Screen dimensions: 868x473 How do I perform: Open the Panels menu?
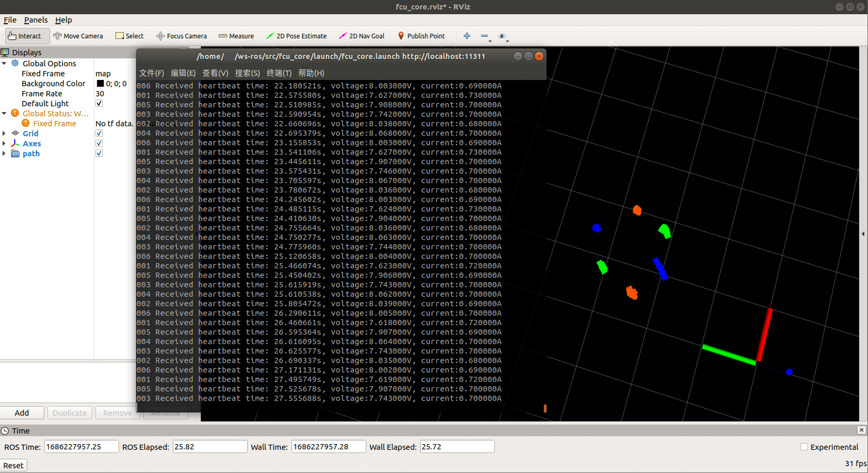click(x=36, y=20)
